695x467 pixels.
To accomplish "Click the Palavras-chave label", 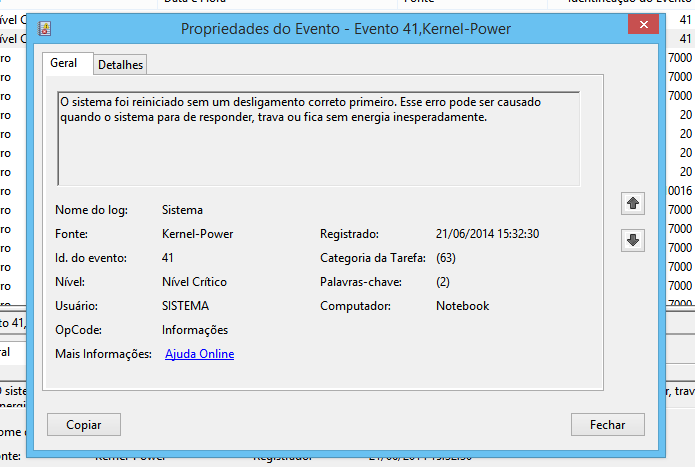I will (x=361, y=282).
